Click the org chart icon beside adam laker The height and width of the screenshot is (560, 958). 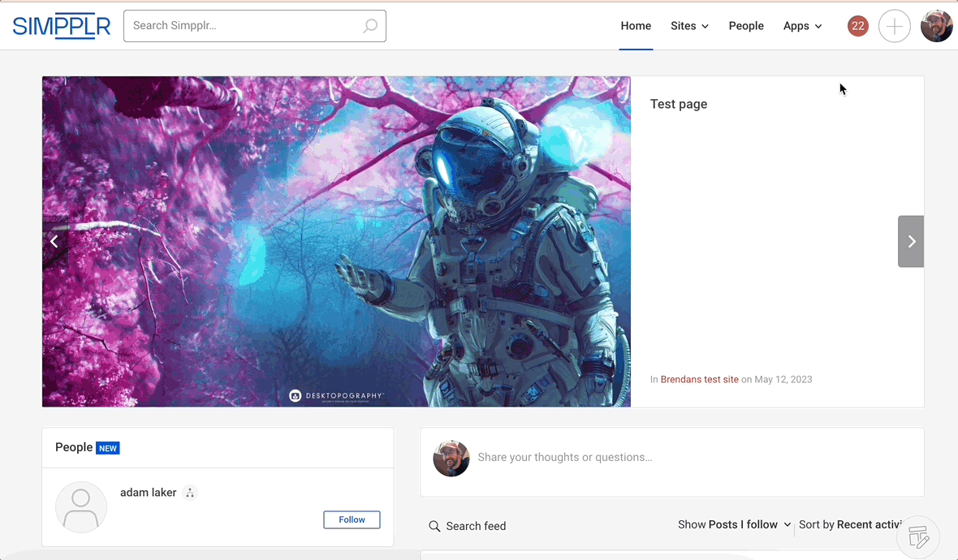(x=190, y=493)
